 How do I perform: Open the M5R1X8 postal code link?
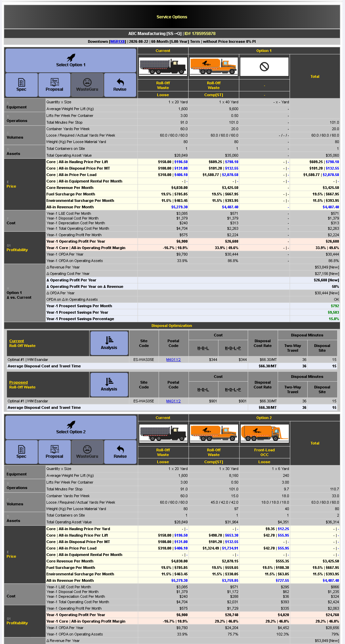[117, 41]
